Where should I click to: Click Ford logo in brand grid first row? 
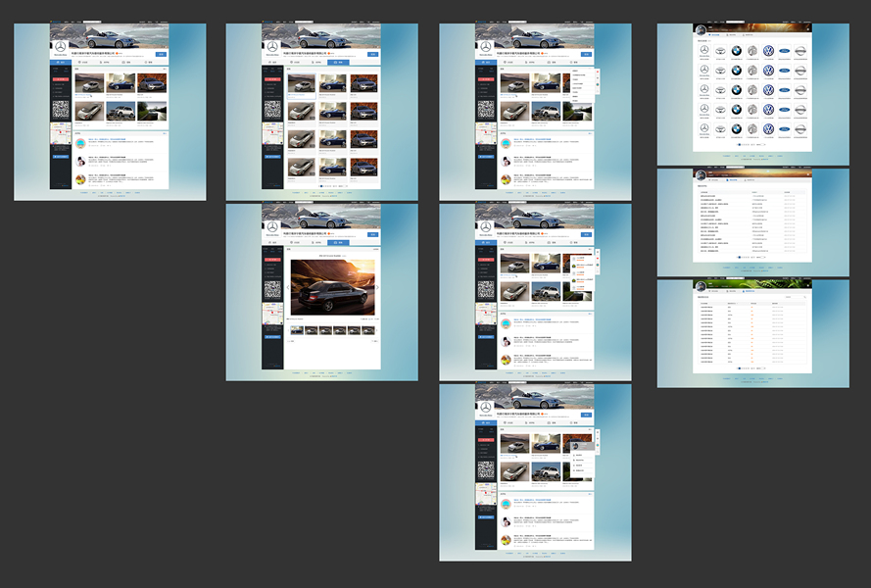784,51
